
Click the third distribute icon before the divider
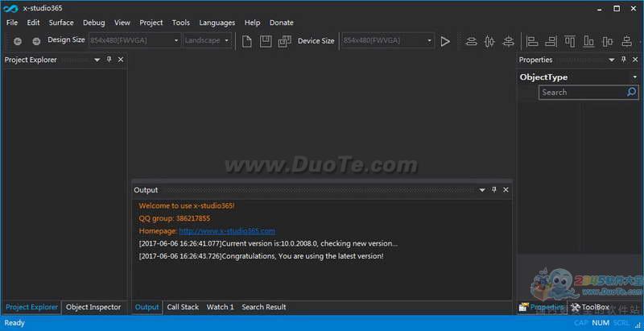point(509,41)
